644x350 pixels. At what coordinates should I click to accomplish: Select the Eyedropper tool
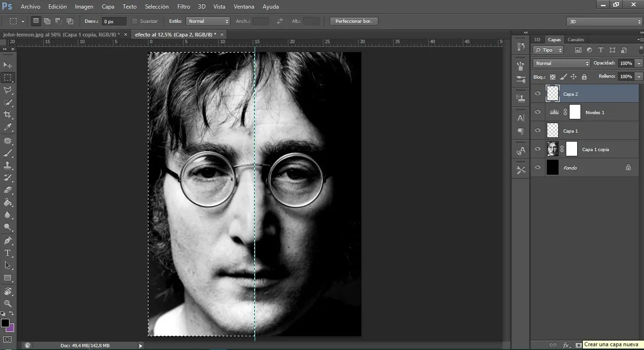8,127
